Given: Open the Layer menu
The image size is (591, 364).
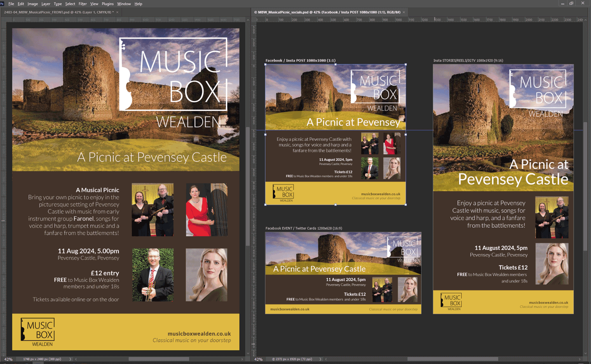Looking at the screenshot, I should (46, 4).
